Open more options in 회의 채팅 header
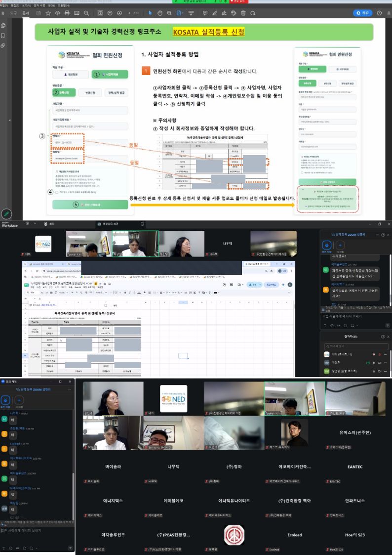The image size is (392, 555). (70, 389)
